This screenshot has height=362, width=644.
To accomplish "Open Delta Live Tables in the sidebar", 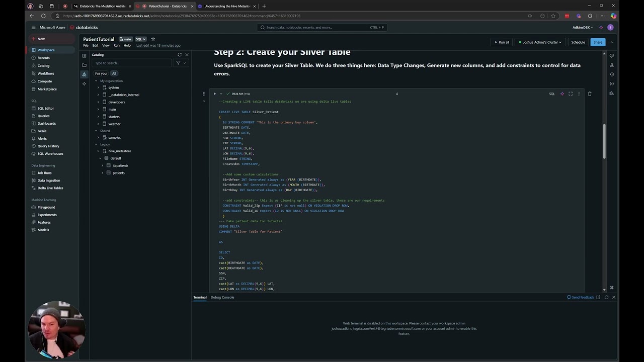I will click(50, 188).
